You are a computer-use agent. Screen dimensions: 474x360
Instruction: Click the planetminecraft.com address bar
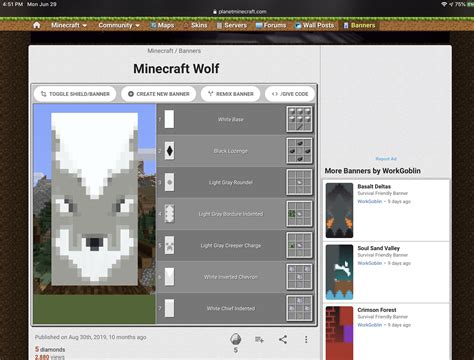pos(240,12)
